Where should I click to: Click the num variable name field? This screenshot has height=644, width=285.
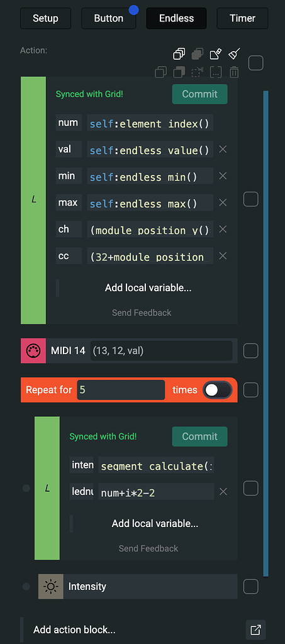(x=69, y=123)
